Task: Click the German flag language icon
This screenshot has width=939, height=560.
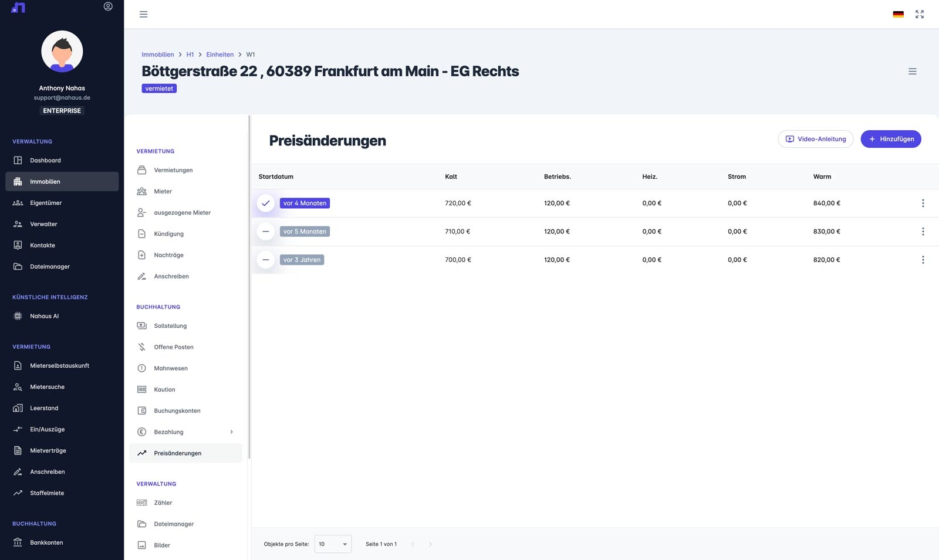Action: (898, 15)
